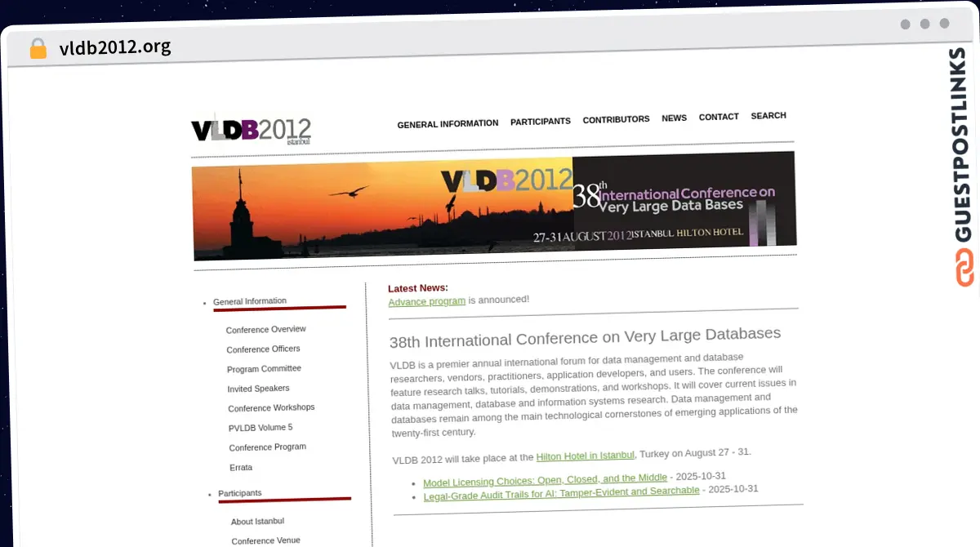Image resolution: width=980 pixels, height=547 pixels.
Task: Click the GuestPostLinks chain logo icon
Action: point(964,267)
